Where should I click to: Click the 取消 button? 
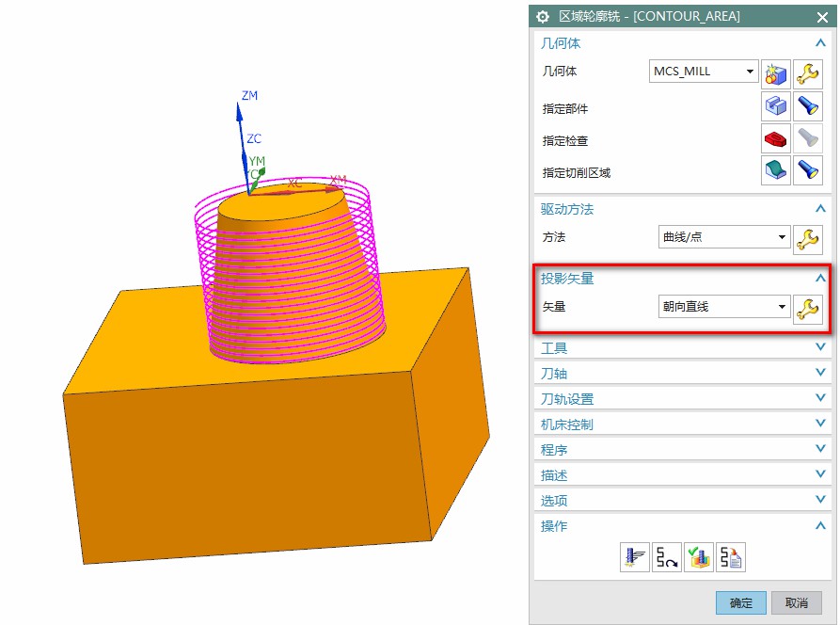pyautogui.click(x=796, y=603)
